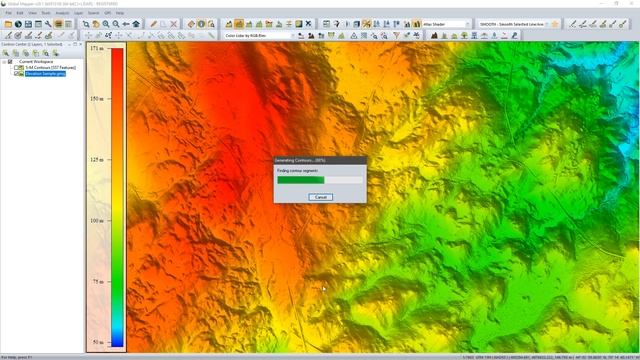Uncheck the Elevation Sample layer checkbox
The height and width of the screenshot is (360, 640).
[16, 73]
